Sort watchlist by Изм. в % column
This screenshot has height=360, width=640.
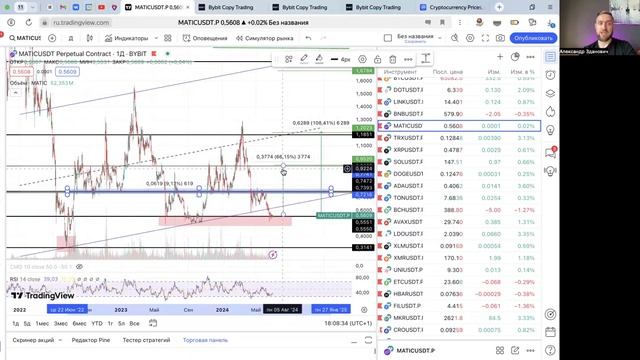[522, 72]
